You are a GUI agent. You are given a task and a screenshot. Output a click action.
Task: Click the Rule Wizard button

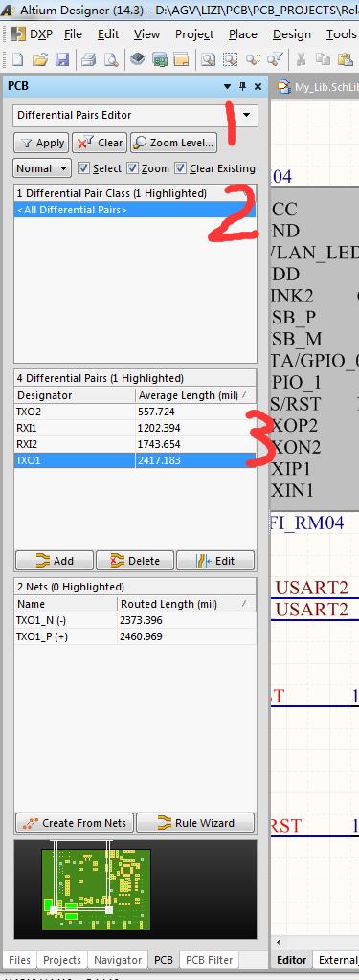195,822
